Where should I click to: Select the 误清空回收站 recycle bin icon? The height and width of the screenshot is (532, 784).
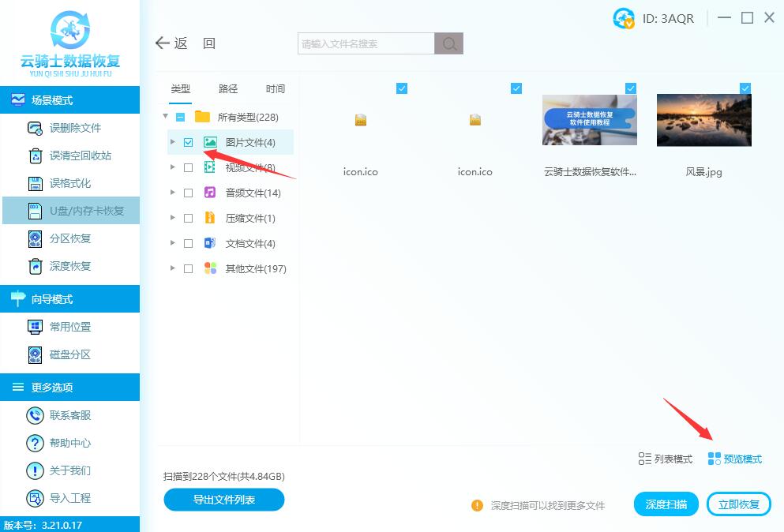coord(35,155)
